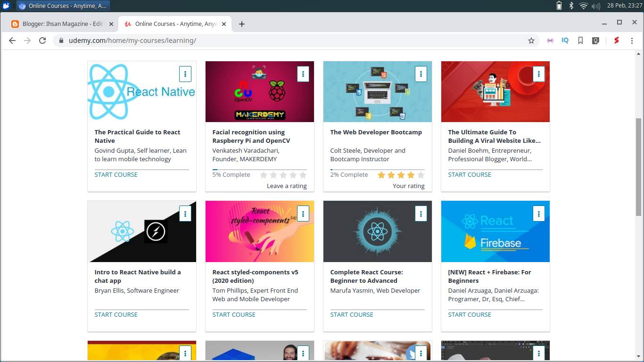The image size is (644, 362).
Task: Open [NEW] React + Firebase: For Beginners title
Action: tap(490, 276)
